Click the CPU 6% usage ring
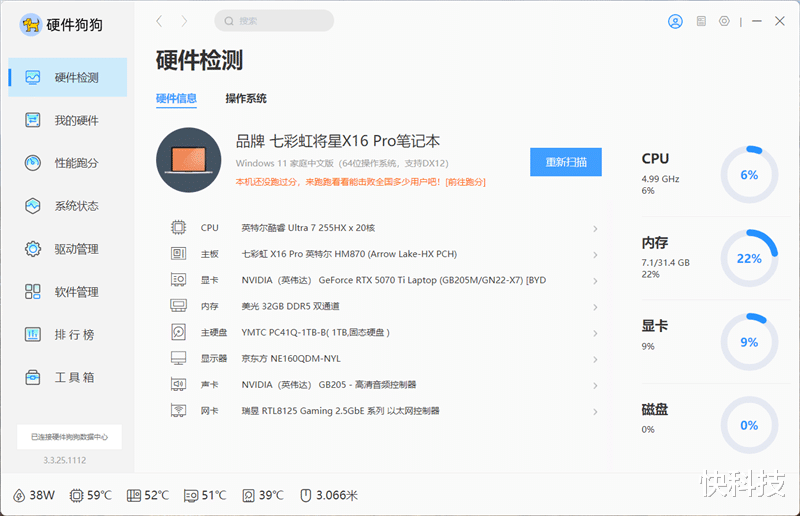Viewport: 800px width, 516px height. click(x=749, y=175)
